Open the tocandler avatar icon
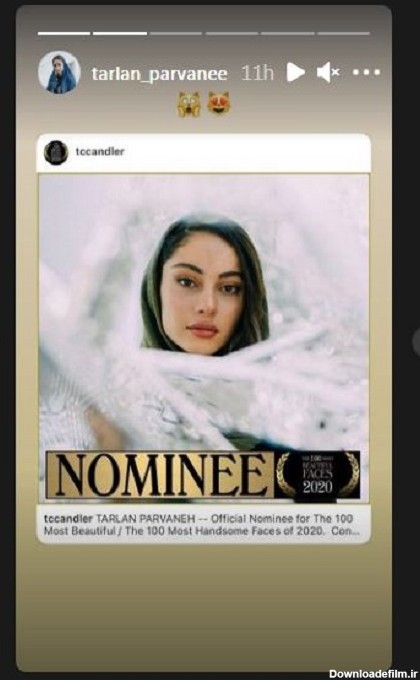The image size is (420, 680). point(56,152)
